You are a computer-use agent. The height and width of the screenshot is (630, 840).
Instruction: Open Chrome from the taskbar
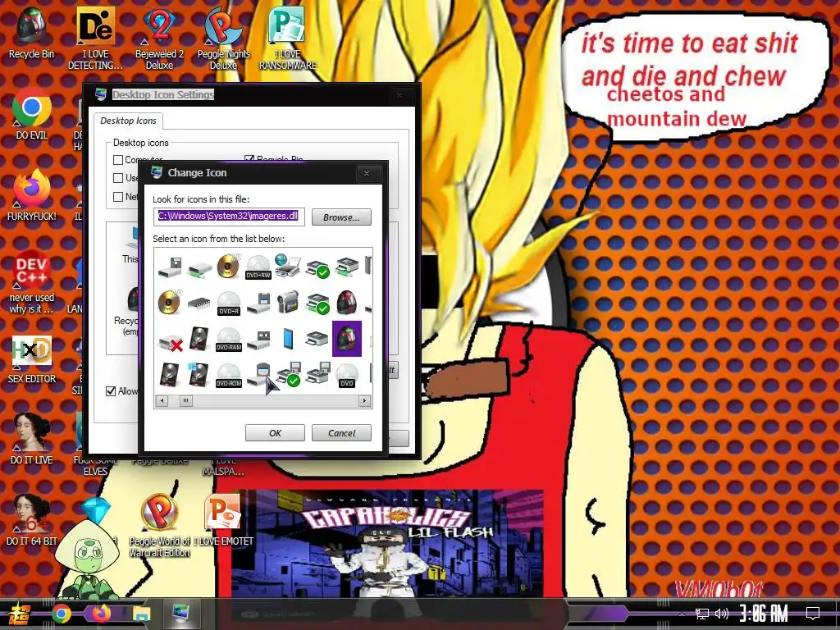click(x=62, y=614)
